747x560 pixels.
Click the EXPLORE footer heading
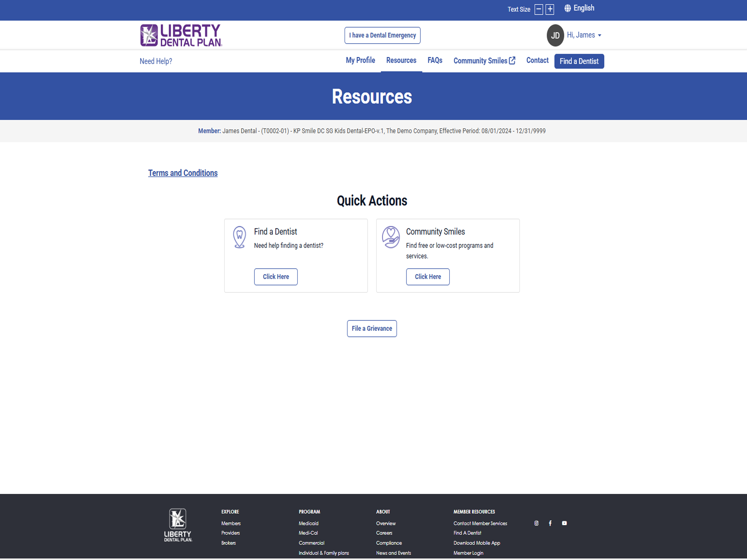(x=230, y=512)
